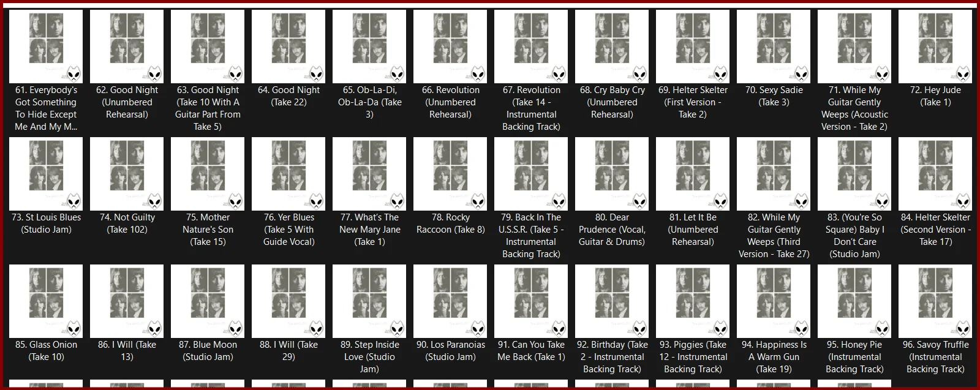Select cover art of 62. Good Night Unnumbered Rehearsal
The height and width of the screenshot is (390, 980).
tap(127, 47)
